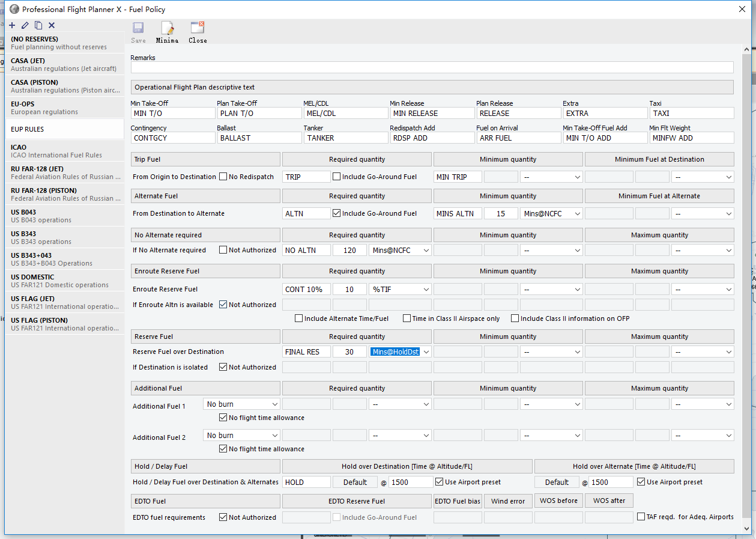Screen dimensions: 756x539
Task: Enable Include Alternate Time/Fuel checkbox
Action: tap(298, 318)
